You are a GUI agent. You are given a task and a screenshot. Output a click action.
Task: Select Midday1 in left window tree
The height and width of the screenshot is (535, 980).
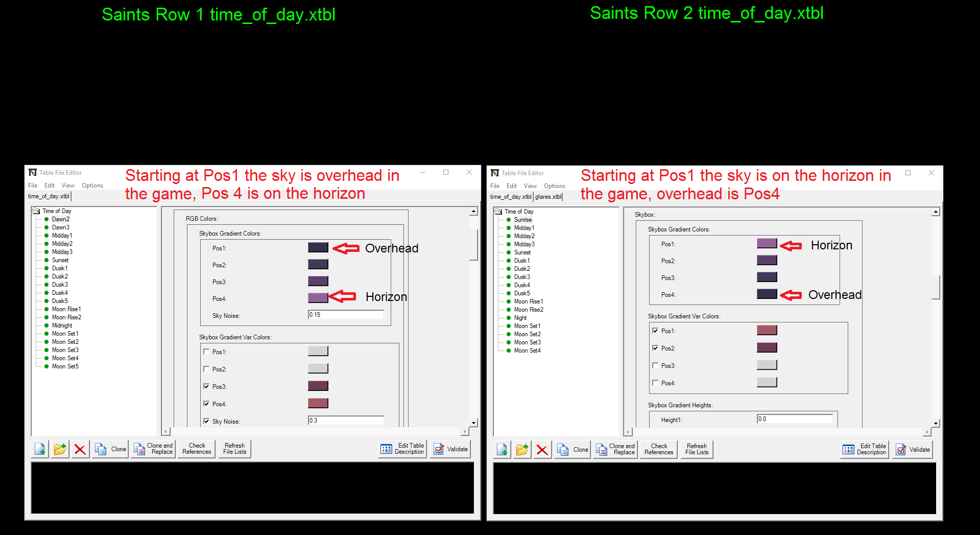[x=62, y=236]
